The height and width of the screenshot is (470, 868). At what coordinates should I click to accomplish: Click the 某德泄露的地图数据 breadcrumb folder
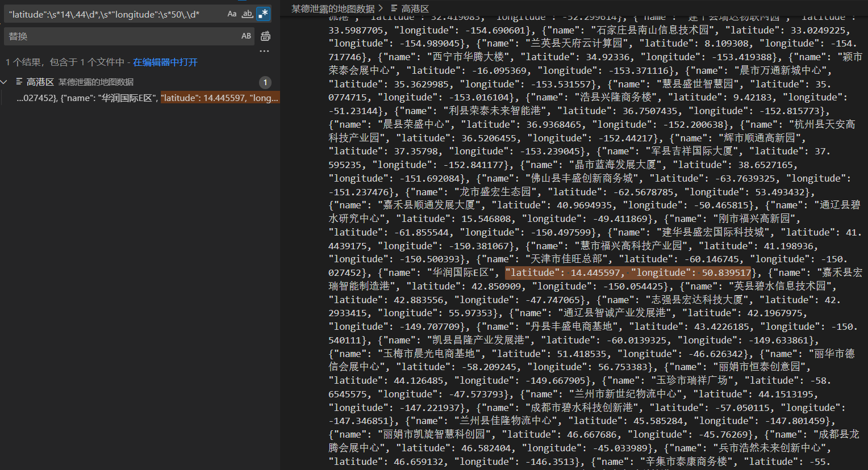(x=333, y=9)
